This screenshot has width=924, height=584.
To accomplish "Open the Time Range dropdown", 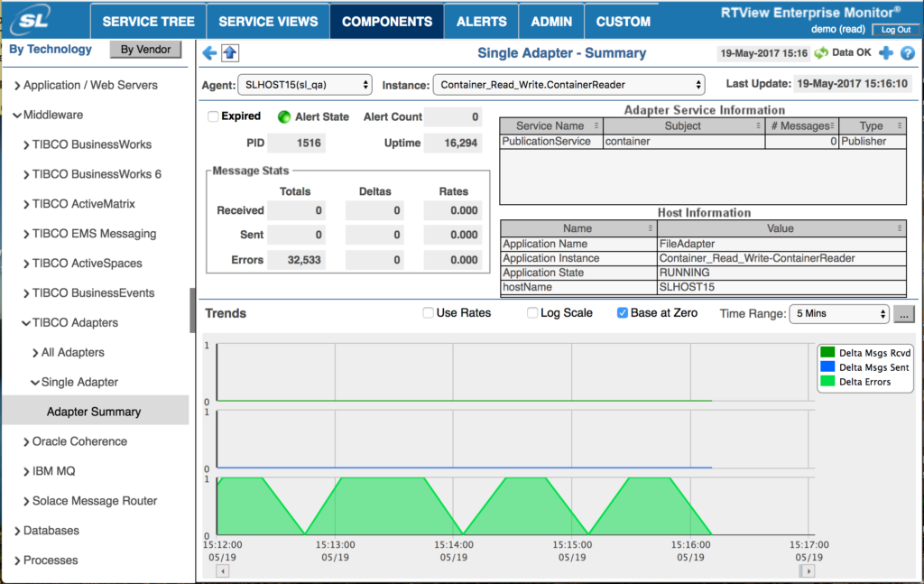I will coord(838,313).
